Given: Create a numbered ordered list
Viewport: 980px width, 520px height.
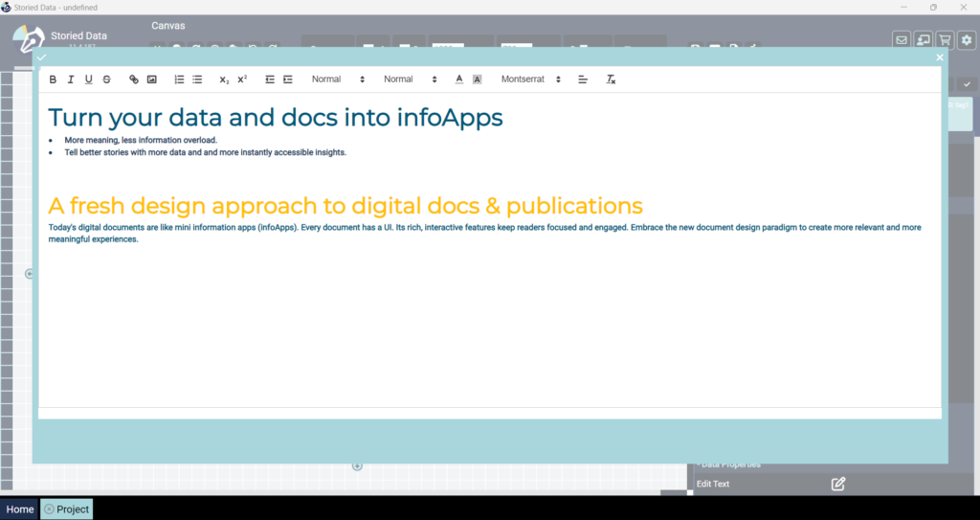Looking at the screenshot, I should point(179,79).
